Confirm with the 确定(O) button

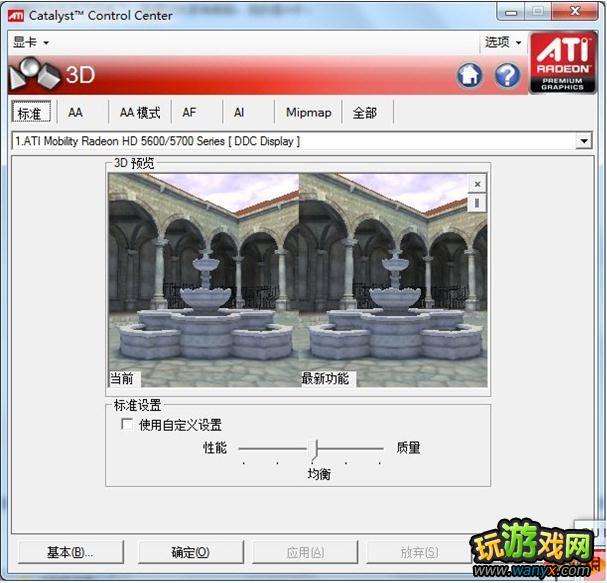tap(190, 552)
